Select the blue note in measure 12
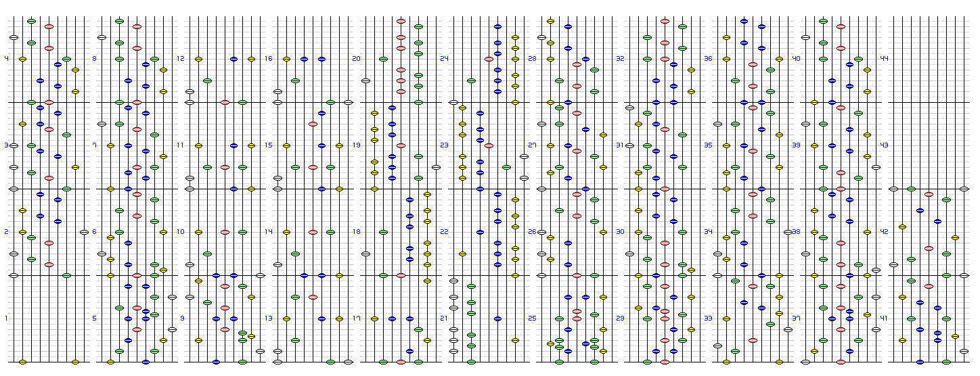The height and width of the screenshot is (376, 980). click(x=233, y=59)
